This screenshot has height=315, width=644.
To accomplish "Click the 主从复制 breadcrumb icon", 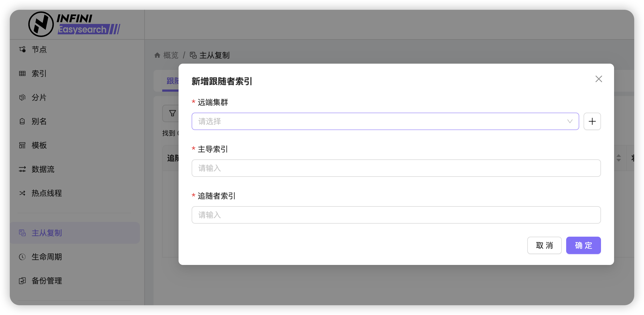I will click(193, 55).
